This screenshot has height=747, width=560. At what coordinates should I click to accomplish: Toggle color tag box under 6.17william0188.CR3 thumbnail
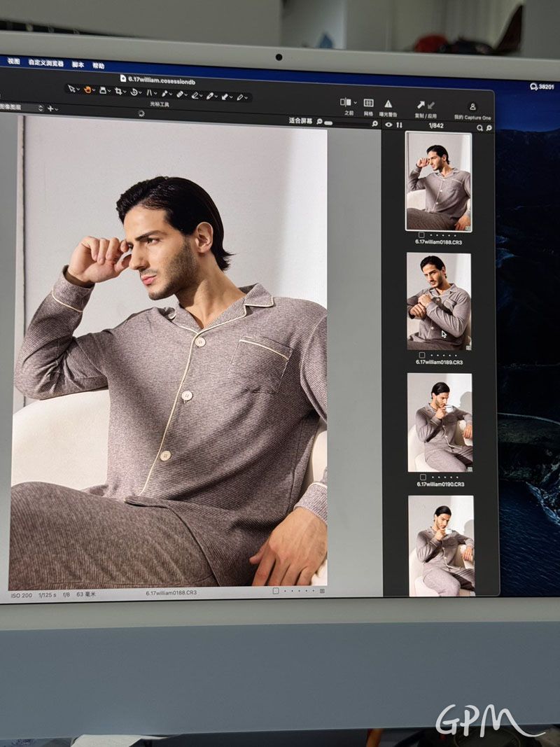(421, 235)
